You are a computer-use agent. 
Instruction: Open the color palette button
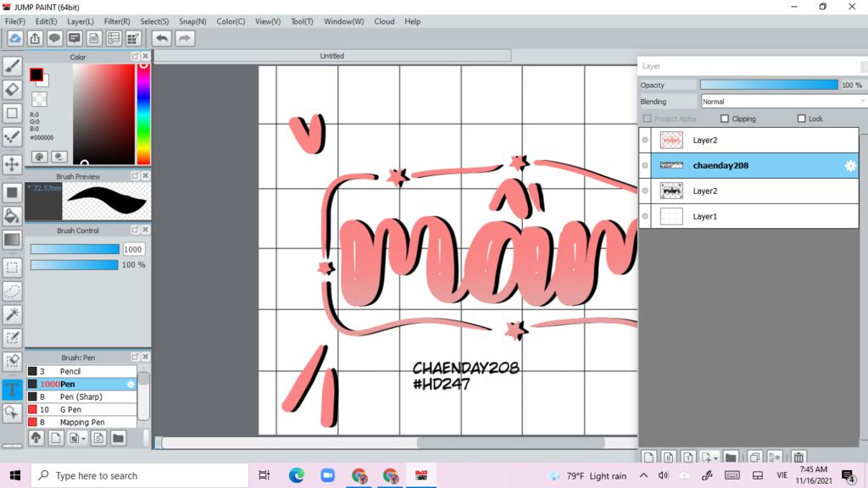click(x=39, y=157)
